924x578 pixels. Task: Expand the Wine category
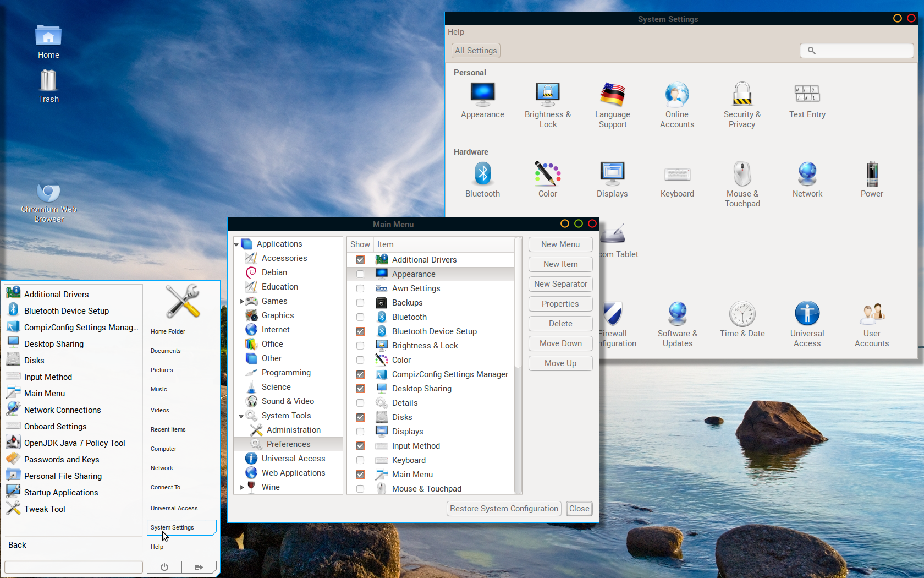point(241,487)
